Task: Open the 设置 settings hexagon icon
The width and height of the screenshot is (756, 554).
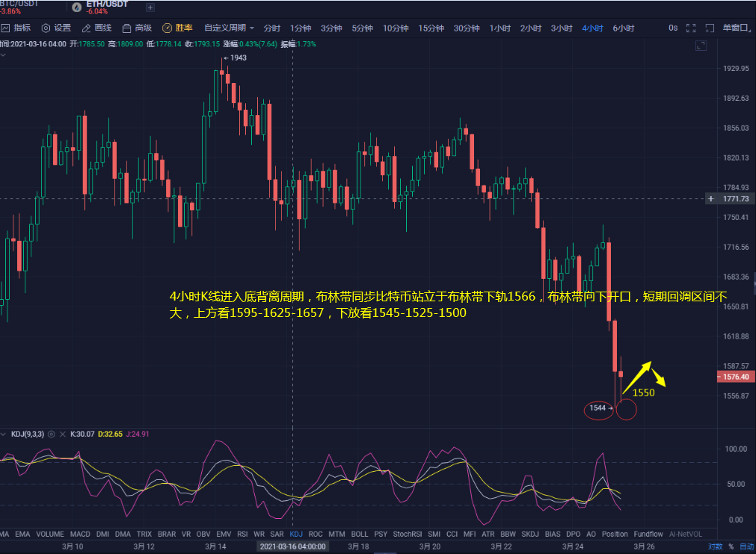Action: pyautogui.click(x=46, y=28)
